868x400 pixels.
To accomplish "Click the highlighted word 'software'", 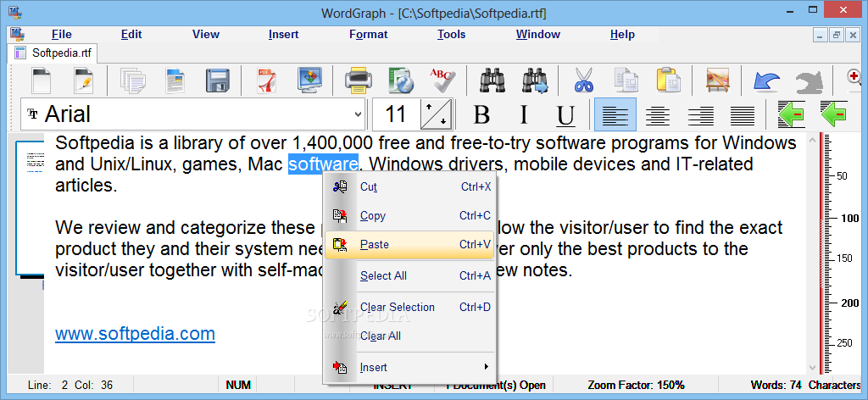I will pyautogui.click(x=323, y=164).
